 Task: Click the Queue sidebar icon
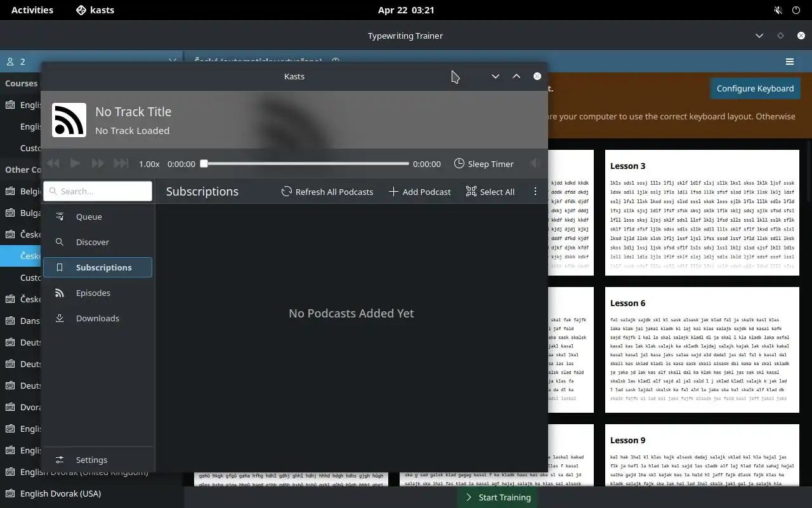coord(60,217)
